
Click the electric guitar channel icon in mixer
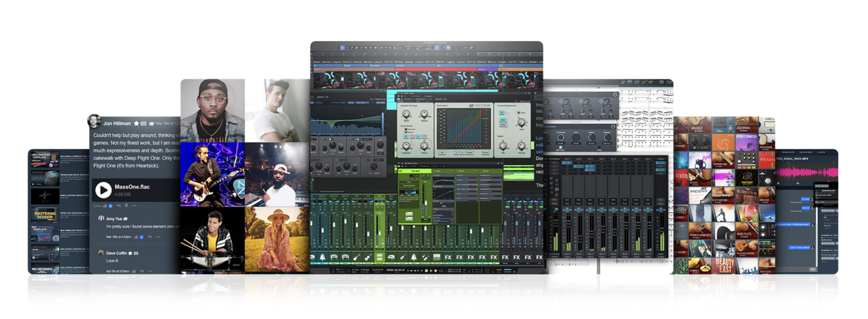(x=357, y=257)
